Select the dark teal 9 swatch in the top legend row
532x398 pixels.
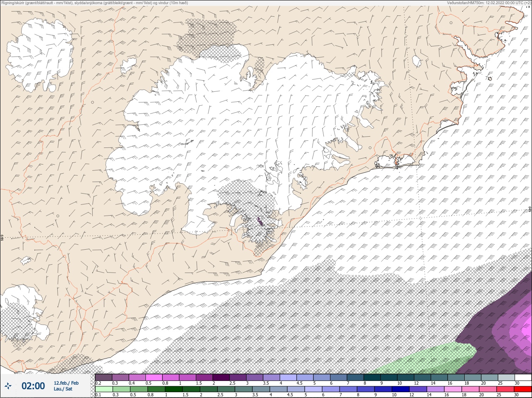[389, 377]
